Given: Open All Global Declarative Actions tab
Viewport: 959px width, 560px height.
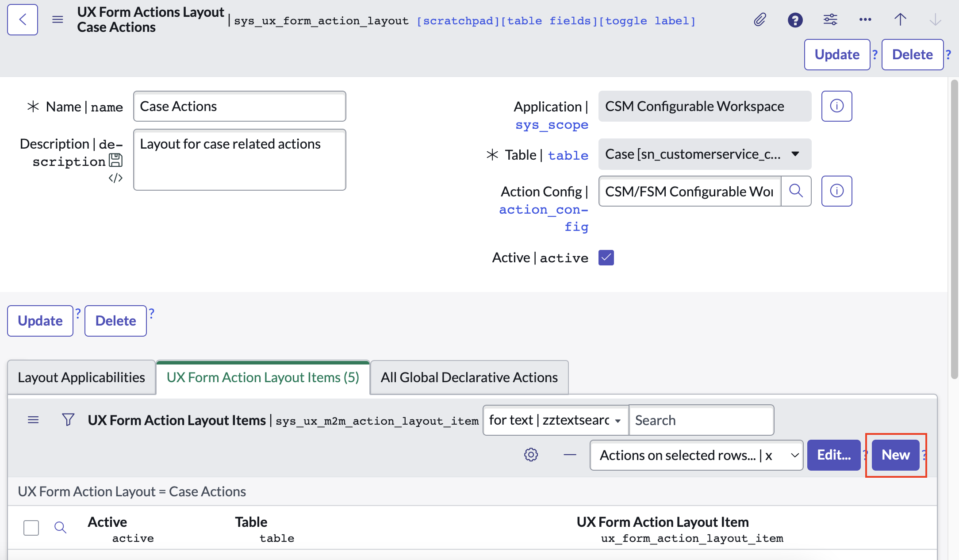Looking at the screenshot, I should [469, 377].
